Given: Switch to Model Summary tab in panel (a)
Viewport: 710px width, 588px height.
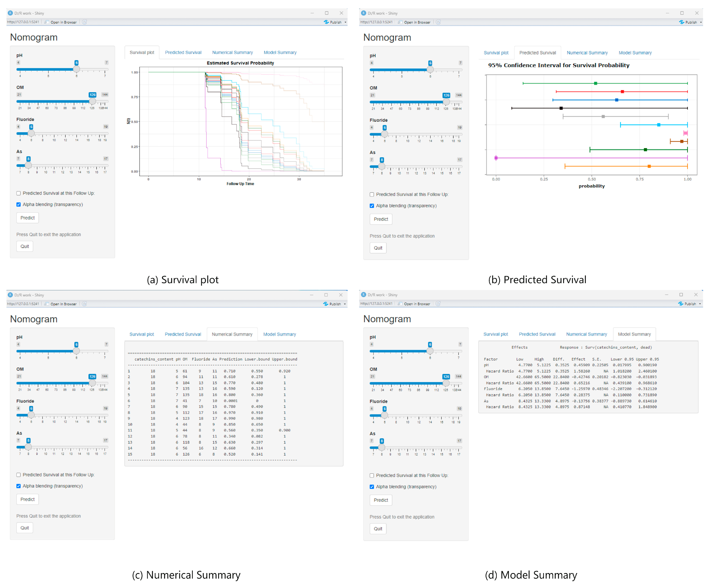Looking at the screenshot, I should (x=280, y=52).
